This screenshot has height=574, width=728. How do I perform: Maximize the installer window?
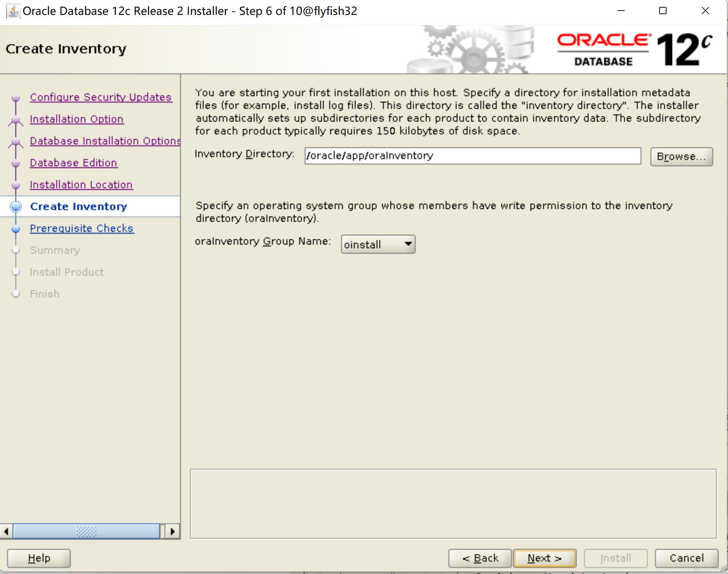click(x=663, y=11)
